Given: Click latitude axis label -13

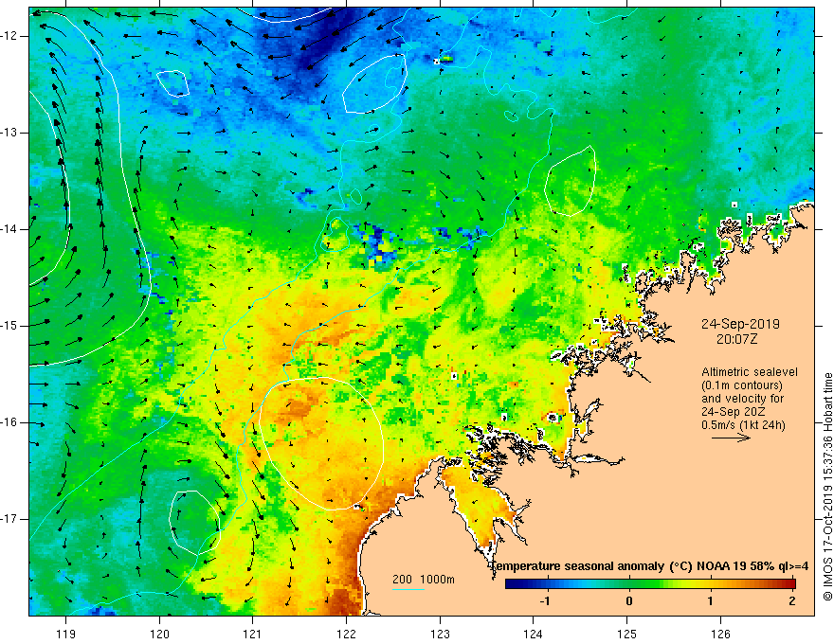Looking at the screenshot, I should [x=9, y=133].
